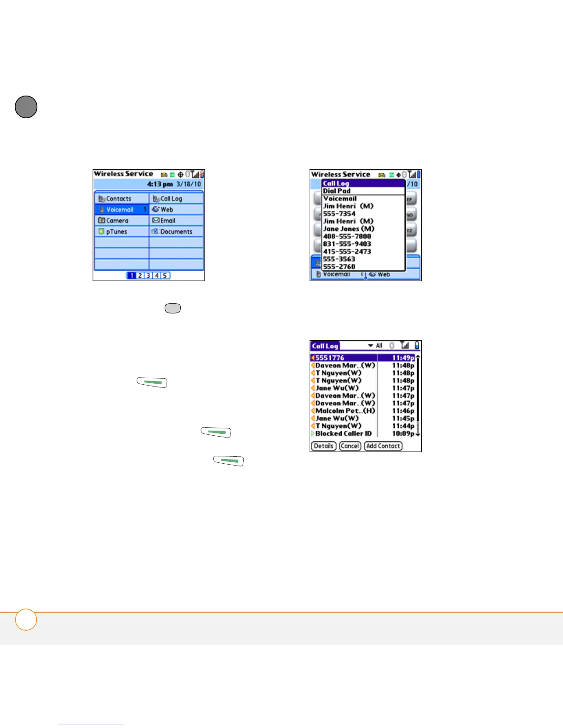Tap the crosshair location icon on the 4:13 pm screen
This screenshot has width=563, height=728.
pyautogui.click(x=181, y=175)
